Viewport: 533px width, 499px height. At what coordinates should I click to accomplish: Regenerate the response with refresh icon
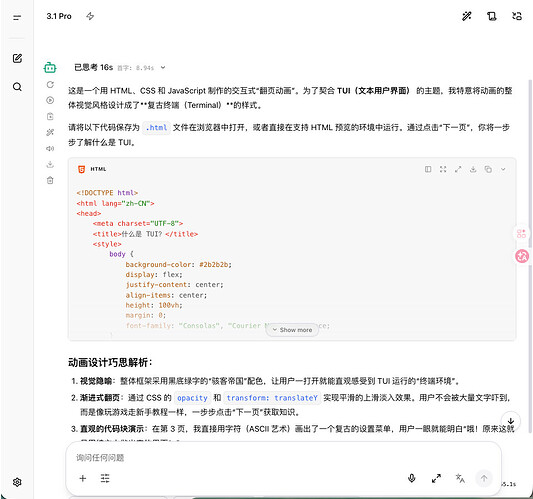[50, 84]
